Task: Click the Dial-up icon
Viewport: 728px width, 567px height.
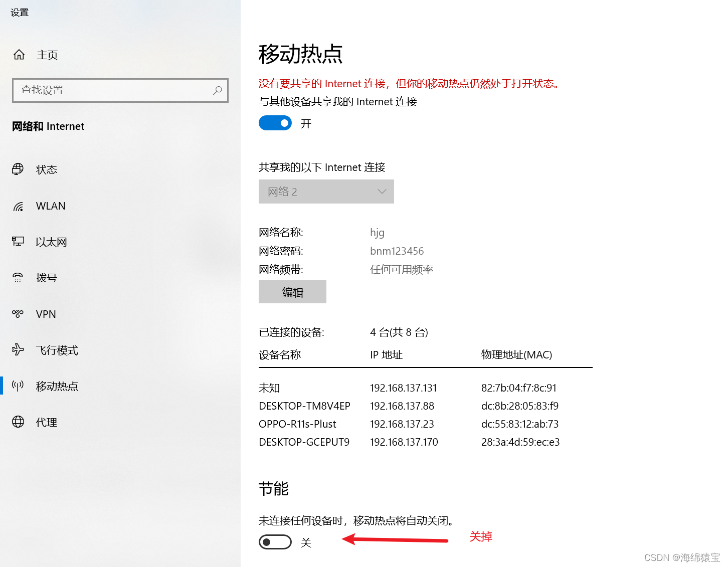Action: point(18,278)
